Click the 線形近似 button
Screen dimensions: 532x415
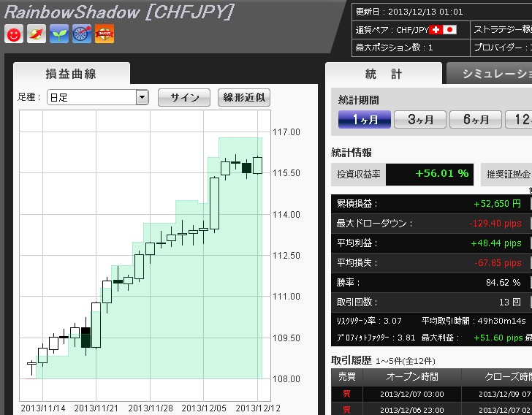244,98
